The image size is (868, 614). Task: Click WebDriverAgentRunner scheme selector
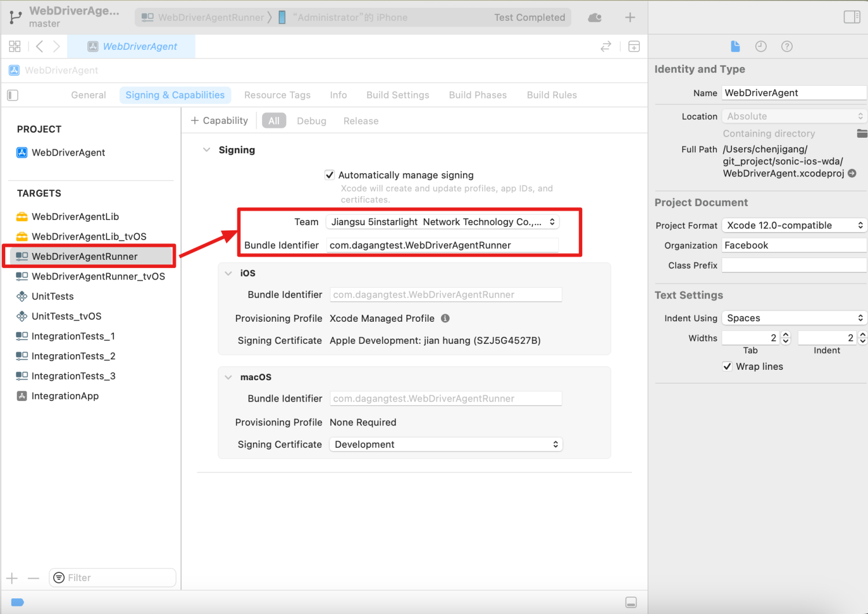(x=203, y=17)
